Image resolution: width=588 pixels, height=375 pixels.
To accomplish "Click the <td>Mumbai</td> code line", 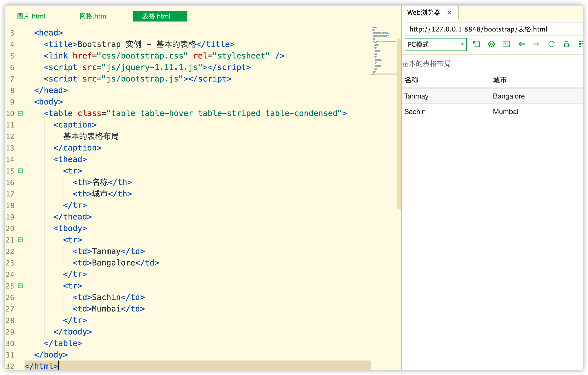I will pos(109,309).
